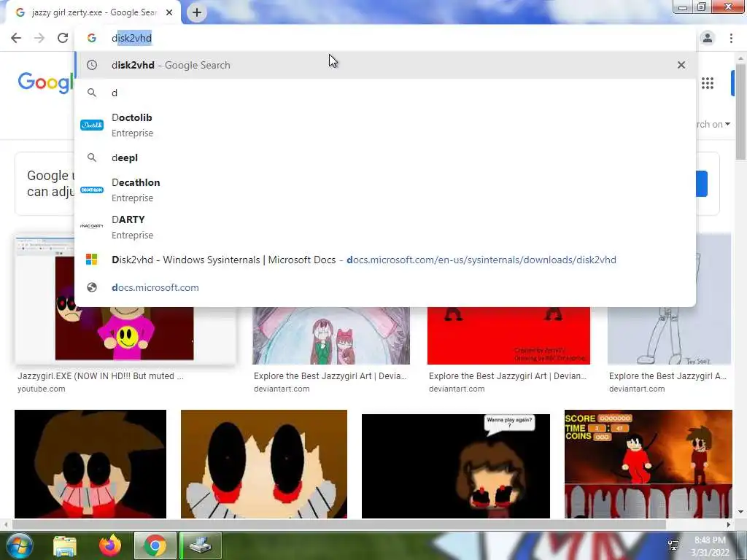Open 'Explore the Best Jazzygirl Art | Devian...' link
Image resolution: width=747 pixels, height=560 pixels.
pyautogui.click(x=508, y=376)
